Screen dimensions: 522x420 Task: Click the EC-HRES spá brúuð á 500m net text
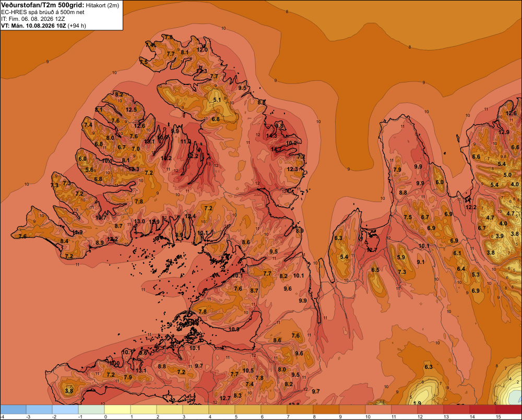tap(42, 13)
